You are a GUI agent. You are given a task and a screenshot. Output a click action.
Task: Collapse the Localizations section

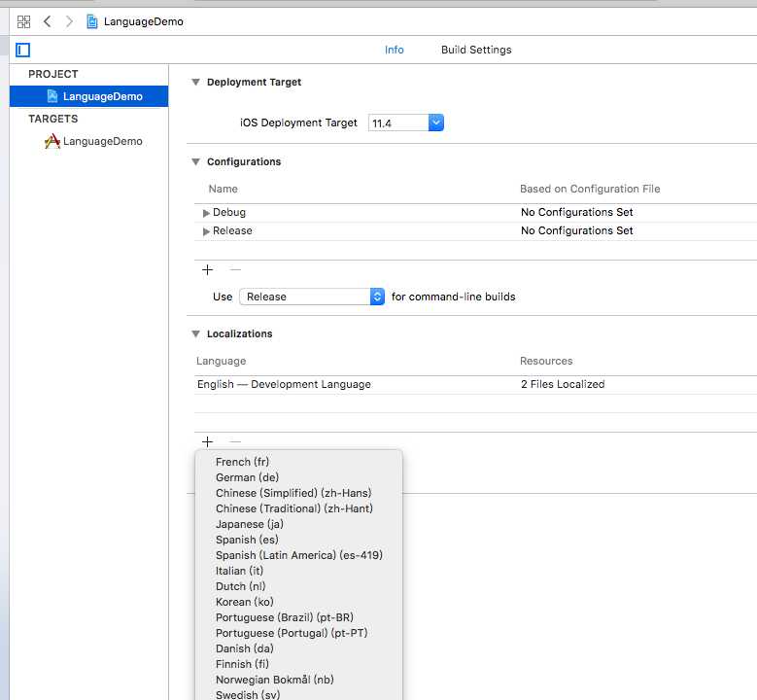click(195, 333)
